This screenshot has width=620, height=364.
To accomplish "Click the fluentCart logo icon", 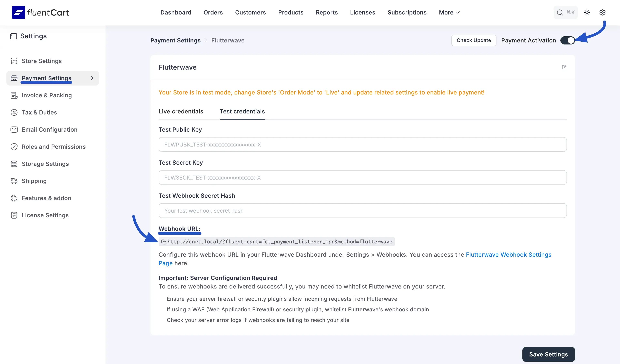I will click(18, 12).
